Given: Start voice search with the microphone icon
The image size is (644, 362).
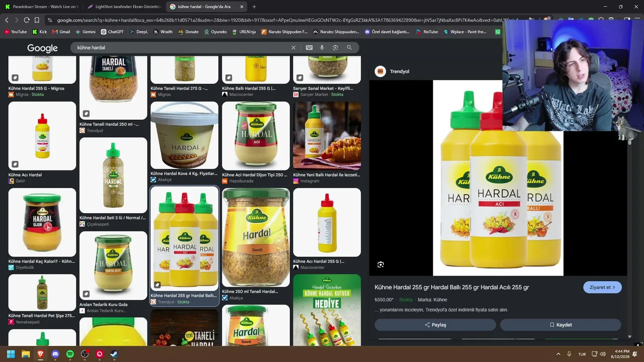Looking at the screenshot, I should pyautogui.click(x=322, y=48).
